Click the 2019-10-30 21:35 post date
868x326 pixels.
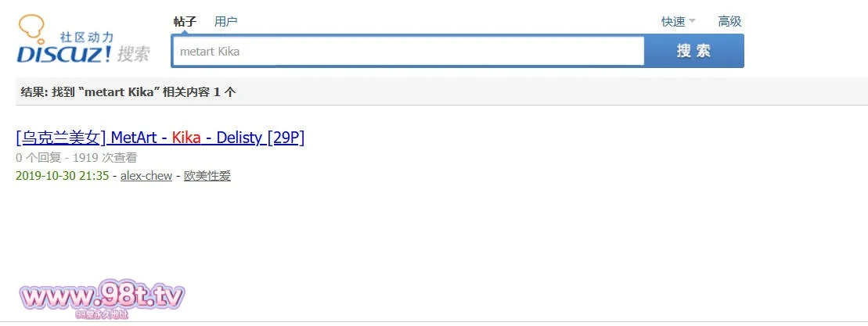pos(62,175)
